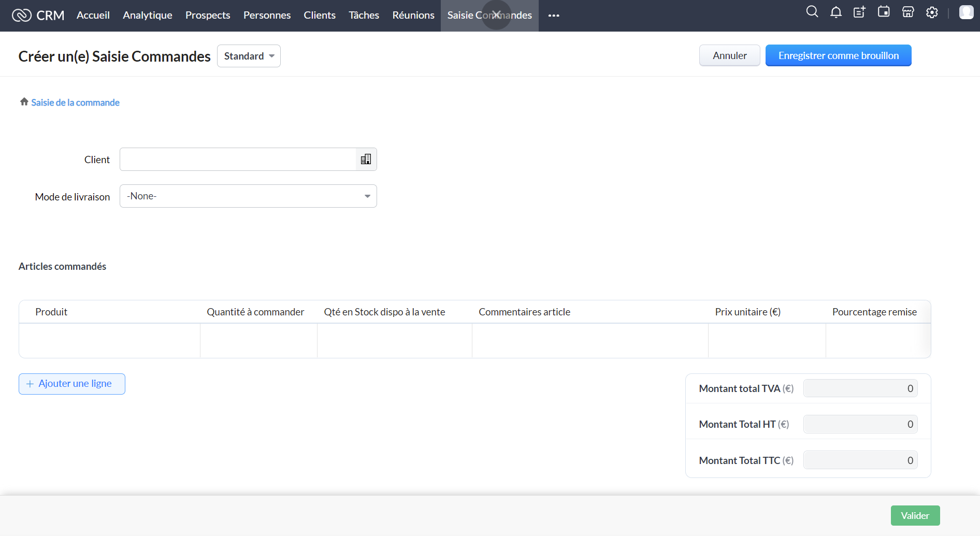Switch to the Analytique tab
This screenshot has width=980, height=536.
(x=148, y=16)
